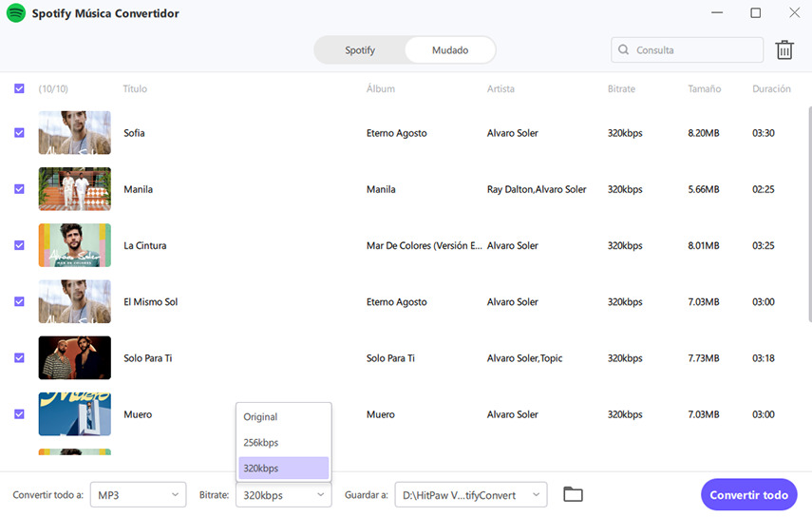Click artist "Ray Dalton,Alvaro Soler"
This screenshot has width=812, height=517.
(x=537, y=190)
